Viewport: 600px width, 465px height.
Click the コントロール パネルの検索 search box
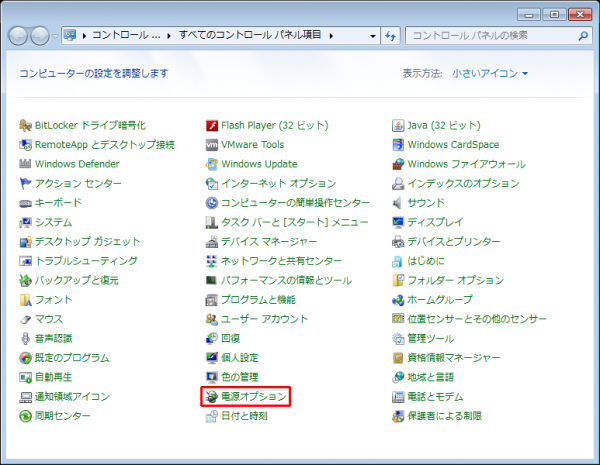499,36
